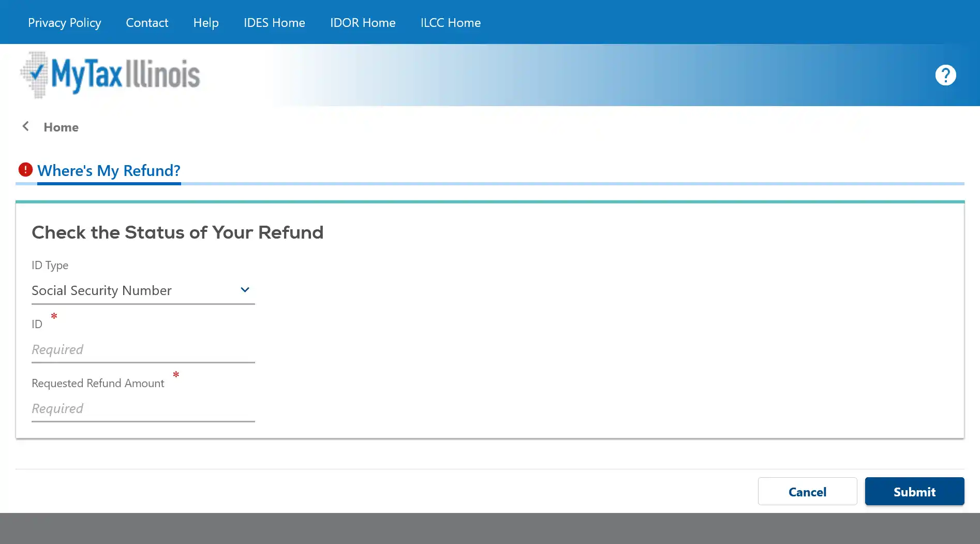The height and width of the screenshot is (544, 980).
Task: Visit the IDES Home link
Action: (x=274, y=23)
